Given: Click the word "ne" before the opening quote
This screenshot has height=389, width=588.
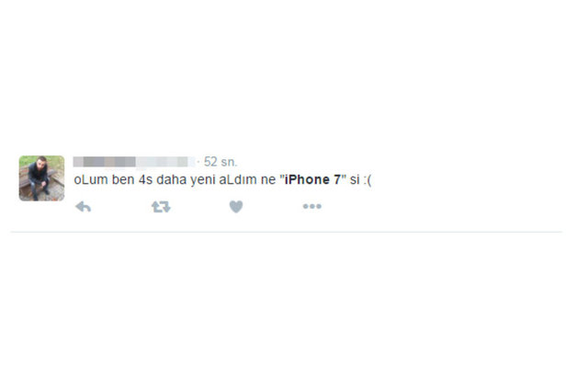Looking at the screenshot, I should click(x=268, y=180).
